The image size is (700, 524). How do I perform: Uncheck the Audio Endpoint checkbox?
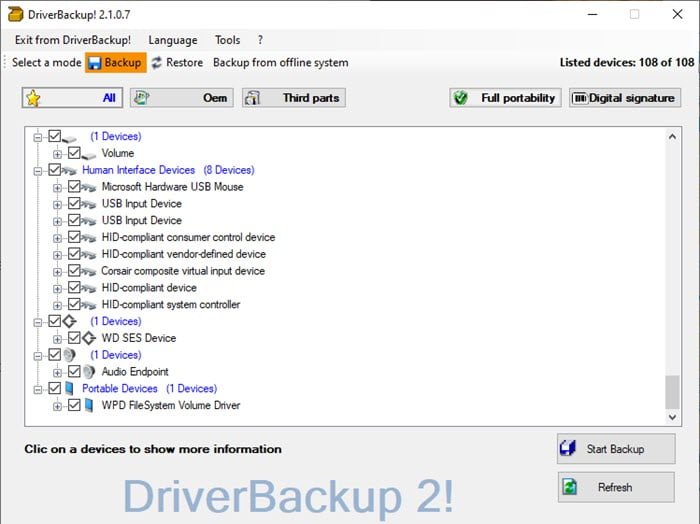click(74, 371)
